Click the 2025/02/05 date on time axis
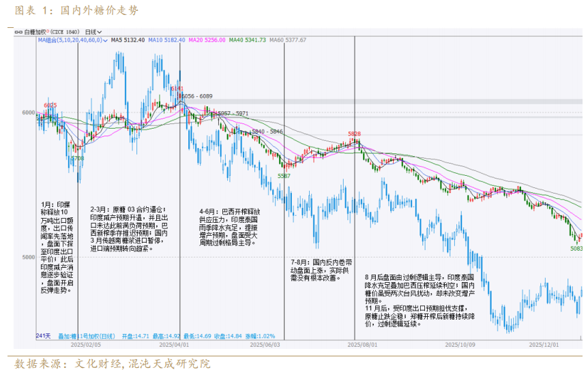 pyautogui.click(x=84, y=345)
